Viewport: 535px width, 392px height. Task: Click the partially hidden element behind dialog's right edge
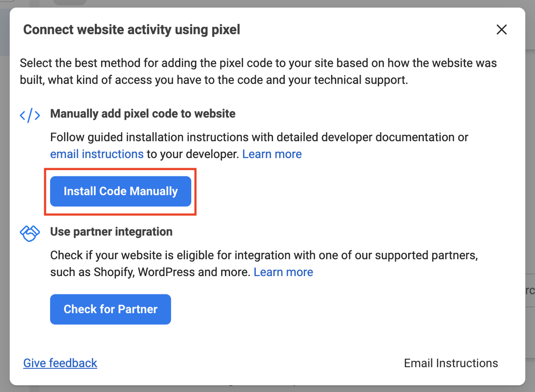click(530, 290)
